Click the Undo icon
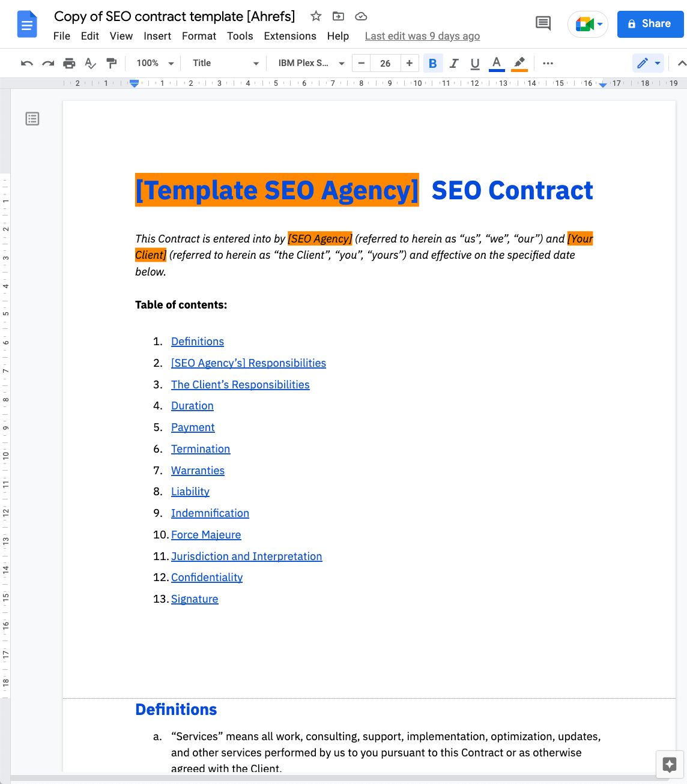 (x=26, y=62)
